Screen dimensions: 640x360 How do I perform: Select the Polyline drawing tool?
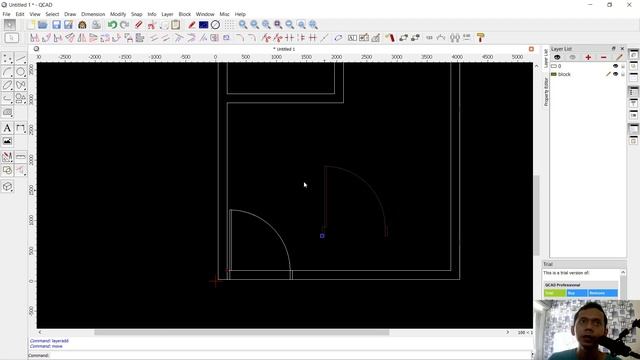click(x=7, y=98)
